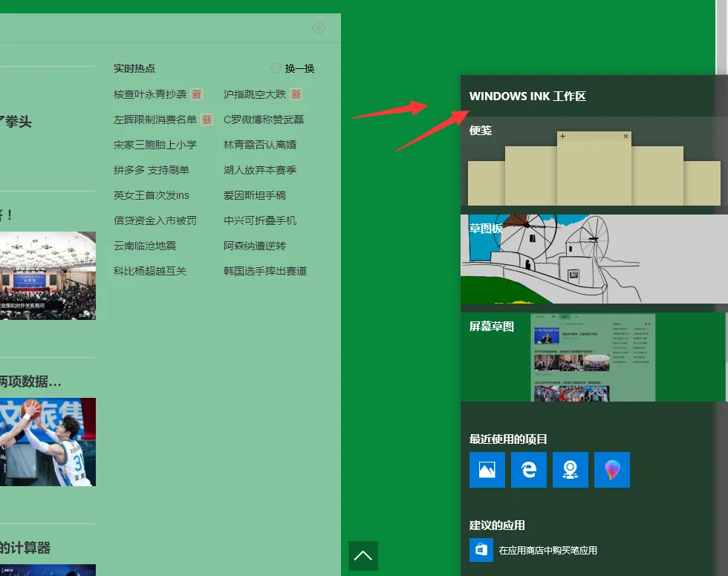Click the basketball game photo thumbnail
The image size is (728, 576).
click(x=48, y=442)
